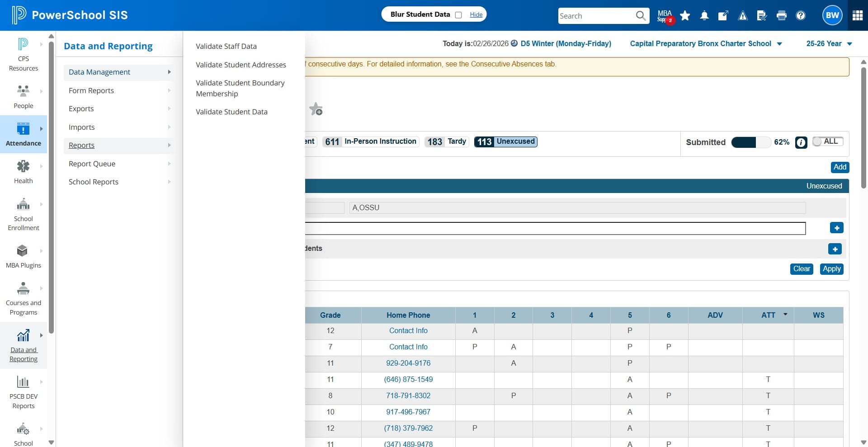868x447 pixels.
Task: Click the plus icon in the students row
Action: pos(835,249)
